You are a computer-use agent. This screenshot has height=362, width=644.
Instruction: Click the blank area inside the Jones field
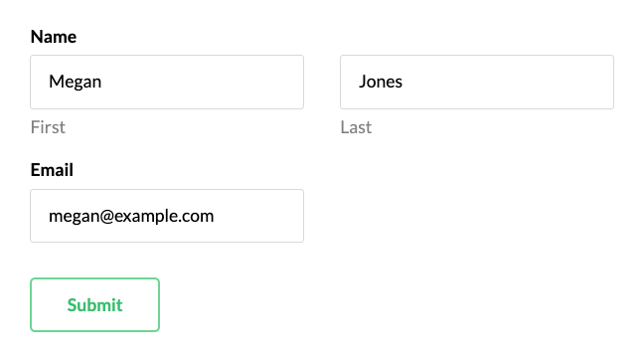pos(507,82)
